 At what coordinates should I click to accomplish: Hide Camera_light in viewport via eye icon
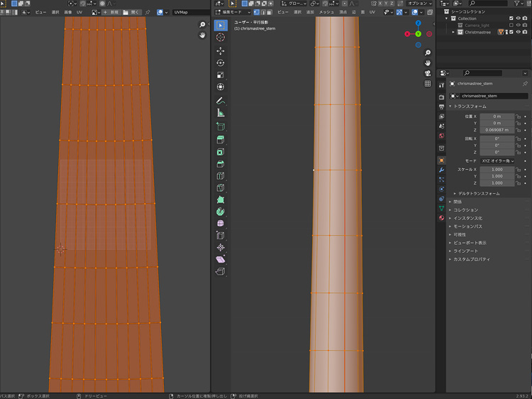(518, 25)
